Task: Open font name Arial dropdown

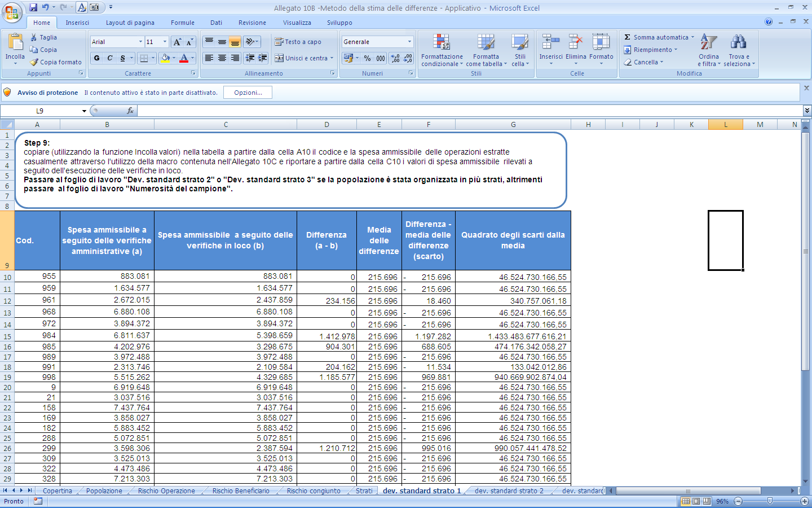Action: 140,42
